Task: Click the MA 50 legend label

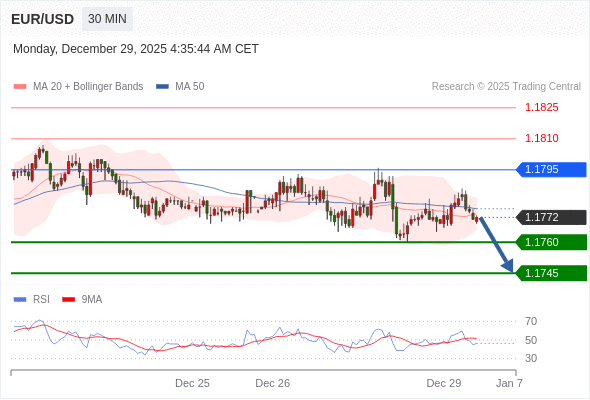Action: [x=190, y=87]
